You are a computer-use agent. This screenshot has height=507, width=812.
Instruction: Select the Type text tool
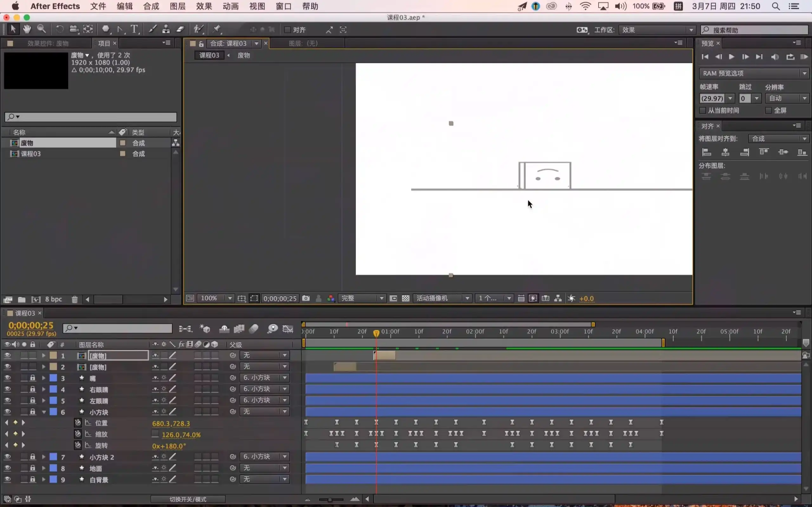[x=134, y=29]
